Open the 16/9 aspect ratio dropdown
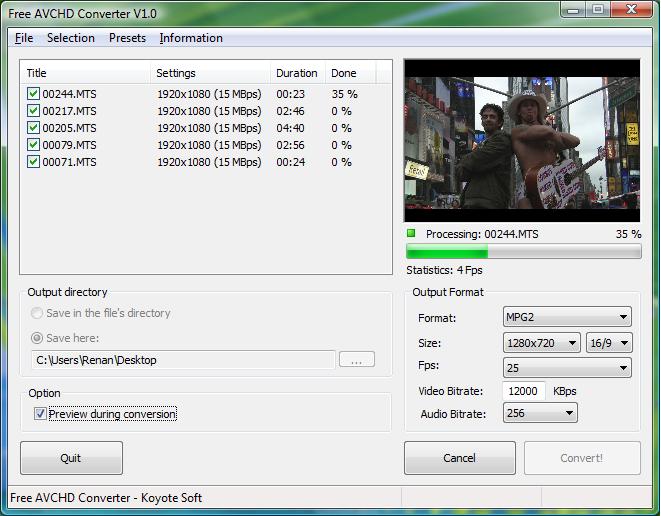 609,343
